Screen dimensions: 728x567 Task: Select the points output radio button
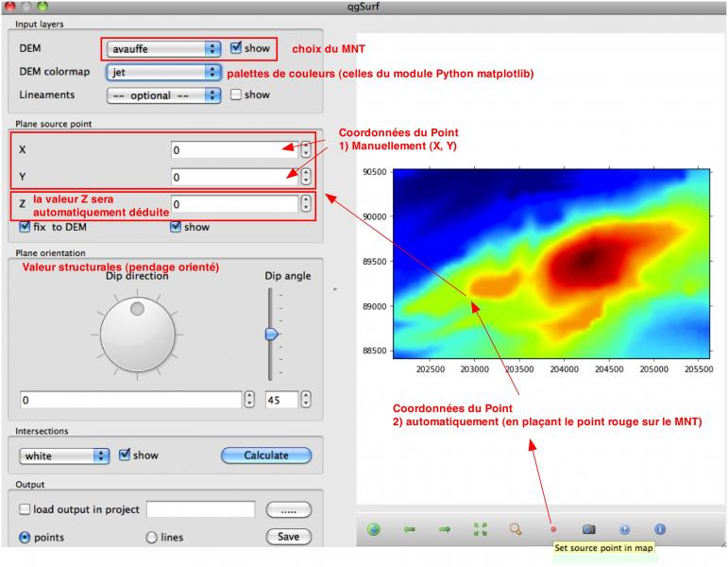[25, 538]
